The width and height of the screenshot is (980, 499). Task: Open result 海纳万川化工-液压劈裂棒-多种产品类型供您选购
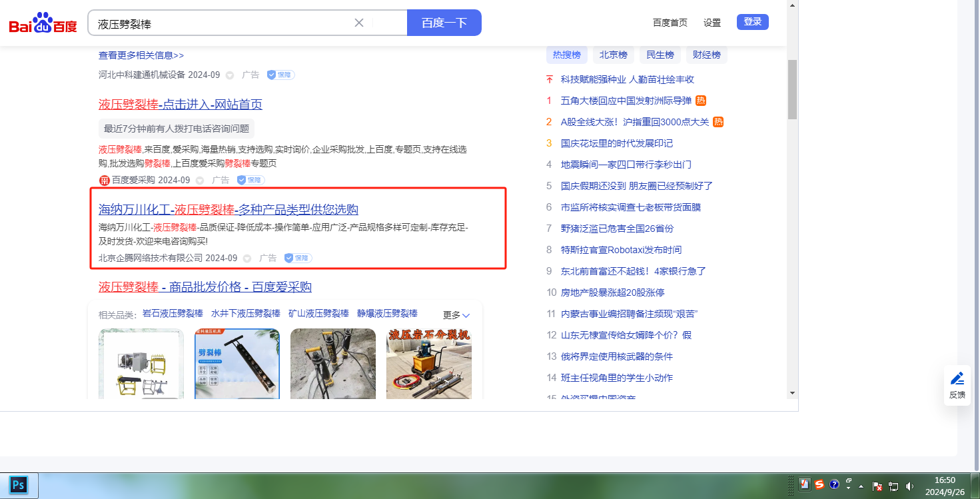(x=229, y=209)
